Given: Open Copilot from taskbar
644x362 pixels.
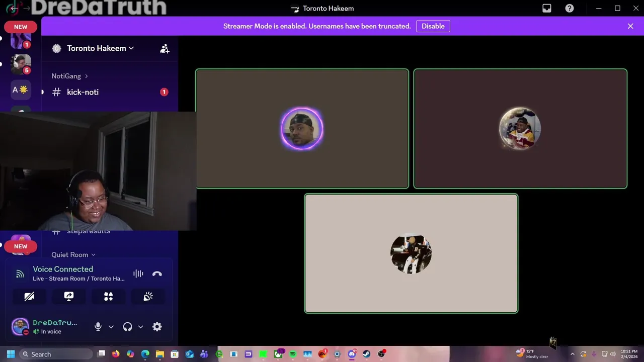Looking at the screenshot, I should [x=130, y=354].
